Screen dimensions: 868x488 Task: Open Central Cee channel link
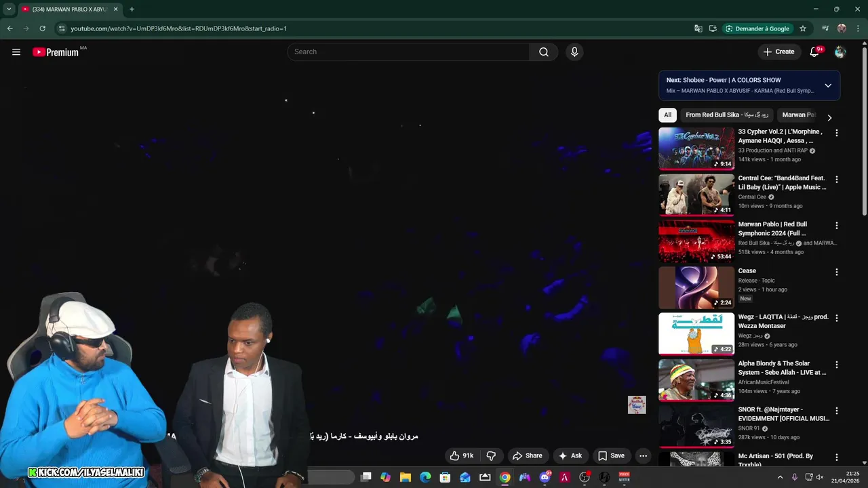click(x=752, y=197)
